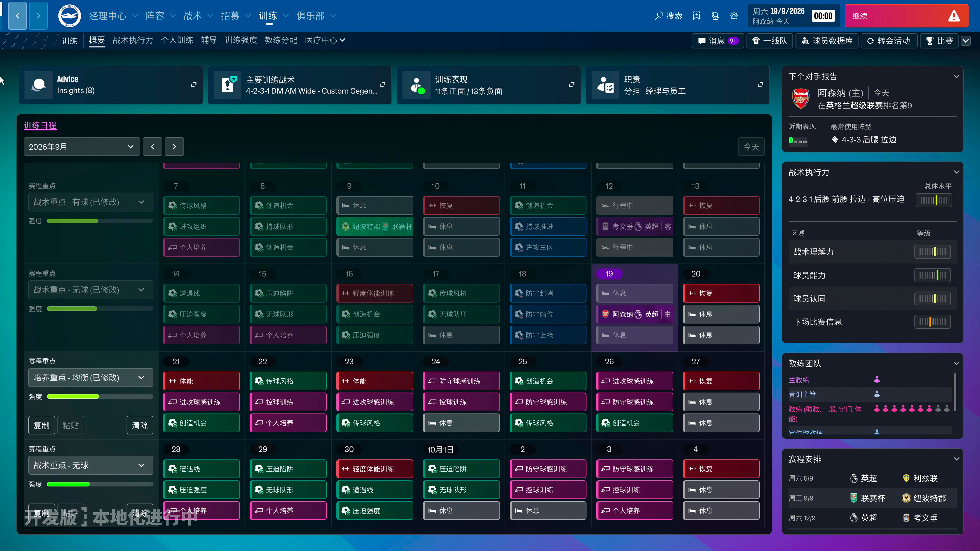980x551 pixels.
Task: Click the bookmark icon in top bar
Action: point(696,16)
